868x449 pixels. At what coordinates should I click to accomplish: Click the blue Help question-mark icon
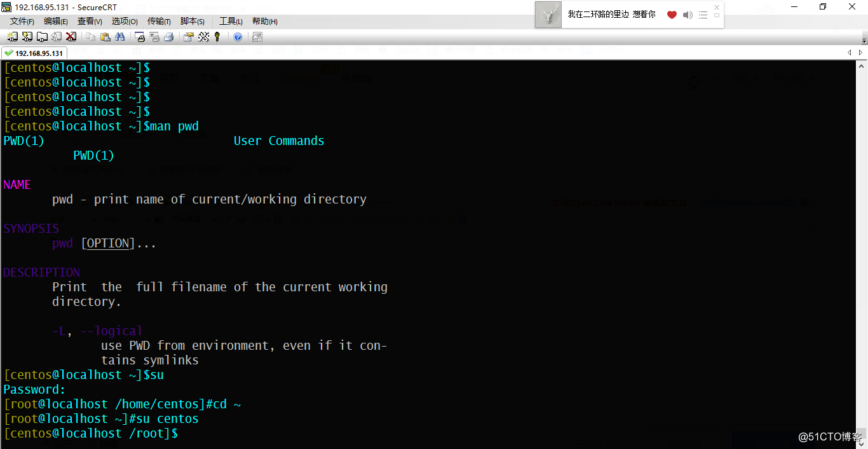(x=238, y=37)
